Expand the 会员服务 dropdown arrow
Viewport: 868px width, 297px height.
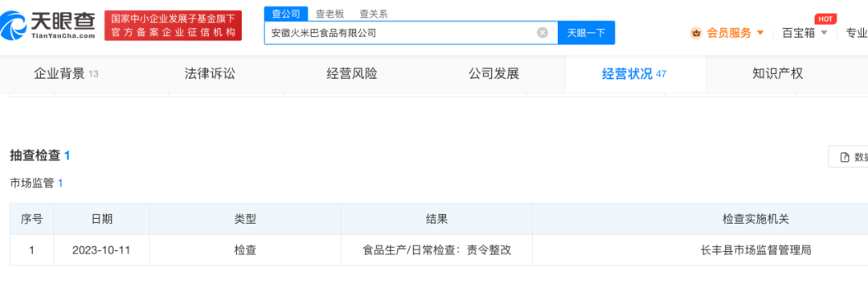tap(760, 33)
